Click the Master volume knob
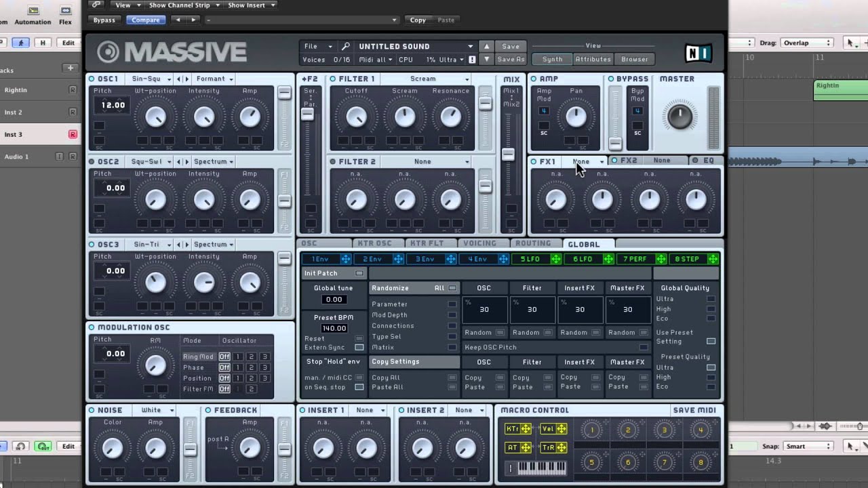This screenshot has height=488, width=868. (679, 115)
